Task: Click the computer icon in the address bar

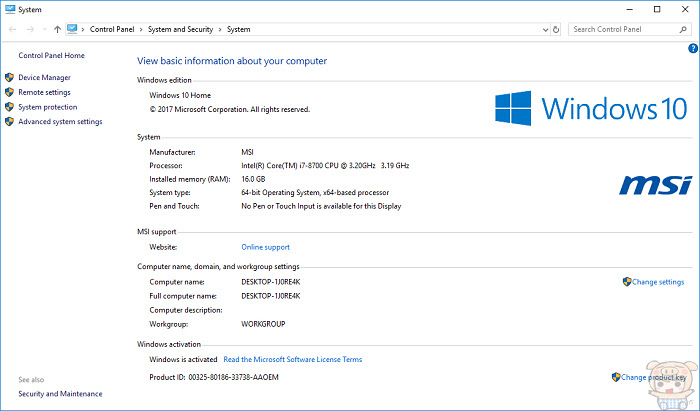Action: pyautogui.click(x=72, y=29)
